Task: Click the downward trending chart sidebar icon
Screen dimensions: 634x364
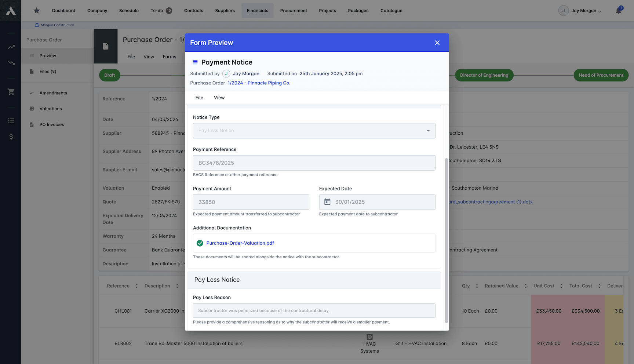Action: tap(11, 63)
